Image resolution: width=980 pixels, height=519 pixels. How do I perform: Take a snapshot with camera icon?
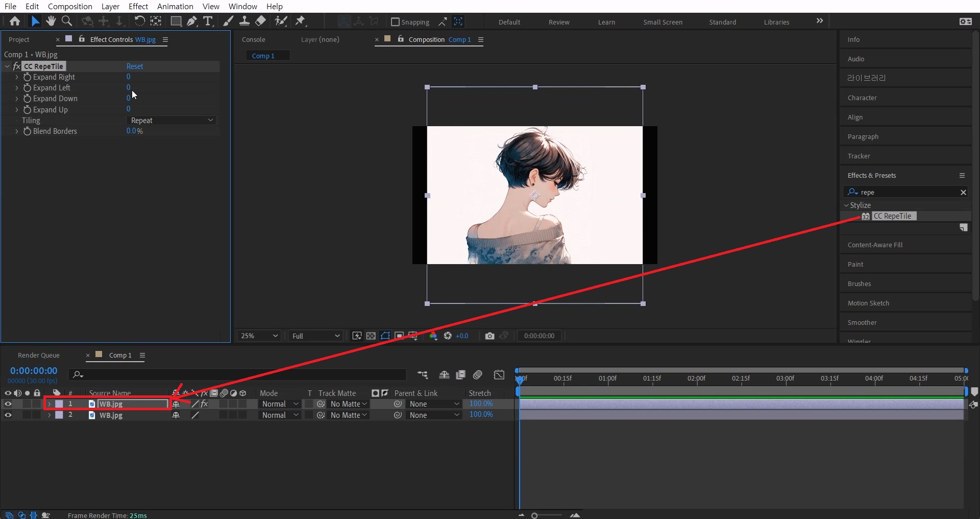pos(489,336)
